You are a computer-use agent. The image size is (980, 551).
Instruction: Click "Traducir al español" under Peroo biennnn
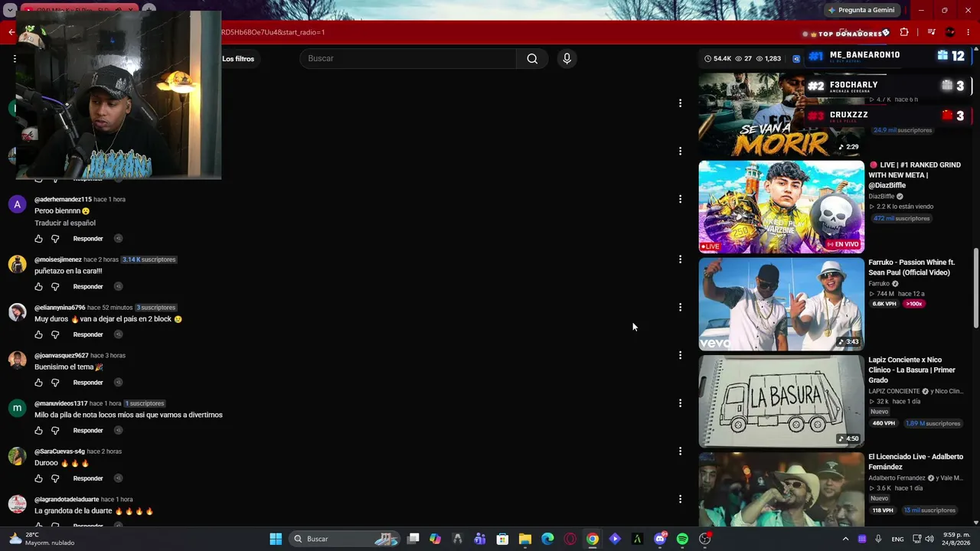point(65,223)
